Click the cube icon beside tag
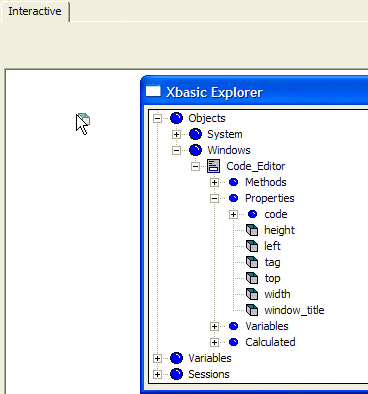Screen dimensions: 368x394 [252, 262]
